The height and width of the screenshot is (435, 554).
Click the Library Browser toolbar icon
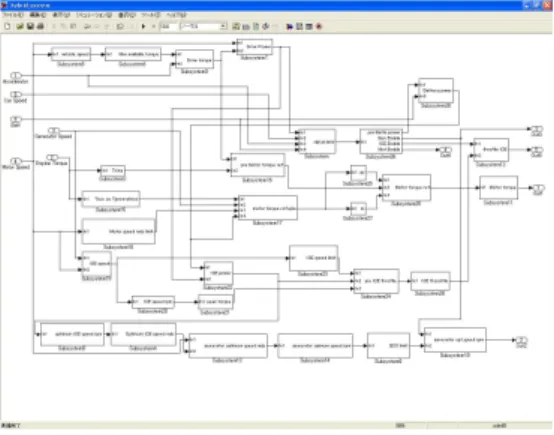pos(289,27)
